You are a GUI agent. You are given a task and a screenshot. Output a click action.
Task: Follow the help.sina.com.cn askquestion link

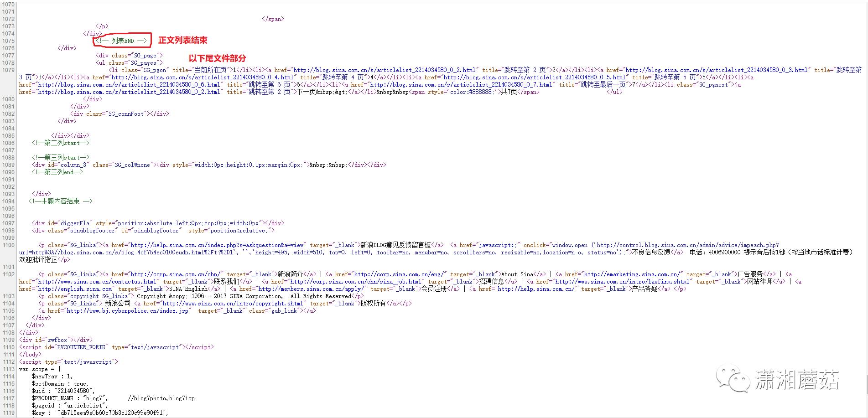tap(217, 245)
